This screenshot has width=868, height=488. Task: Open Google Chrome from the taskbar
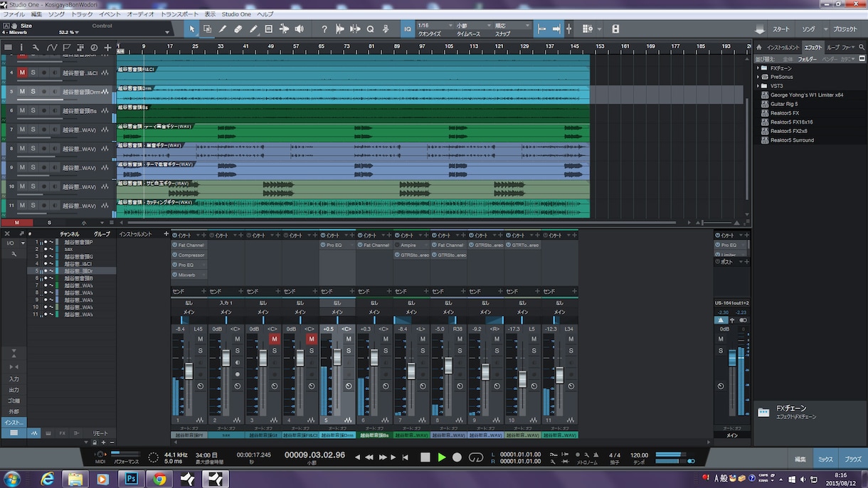pyautogui.click(x=159, y=479)
